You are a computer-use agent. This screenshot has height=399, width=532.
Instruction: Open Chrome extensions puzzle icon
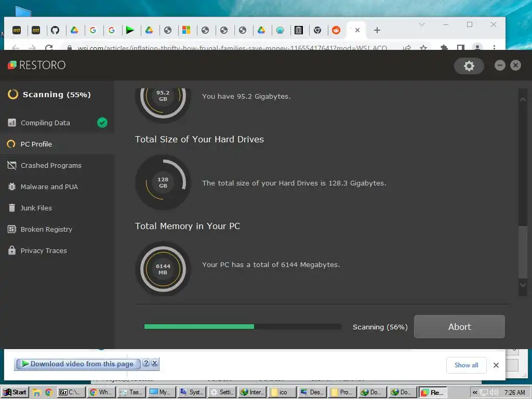444,48
